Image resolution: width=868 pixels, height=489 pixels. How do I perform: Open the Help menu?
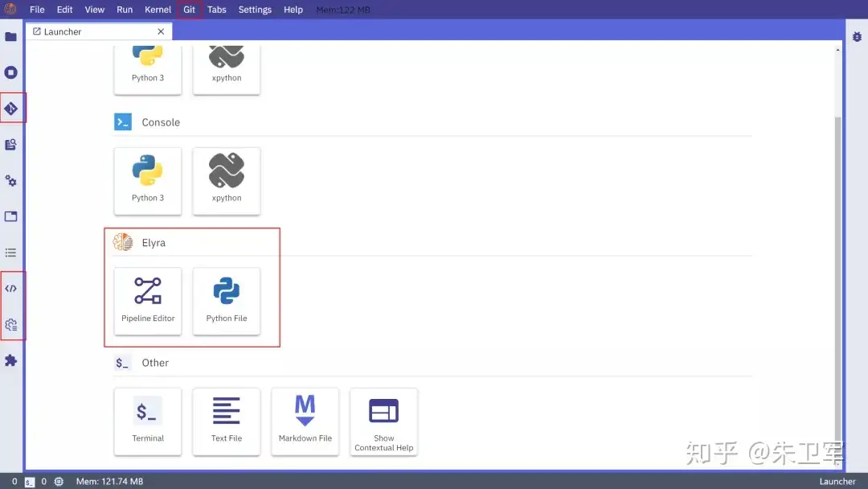click(x=293, y=10)
